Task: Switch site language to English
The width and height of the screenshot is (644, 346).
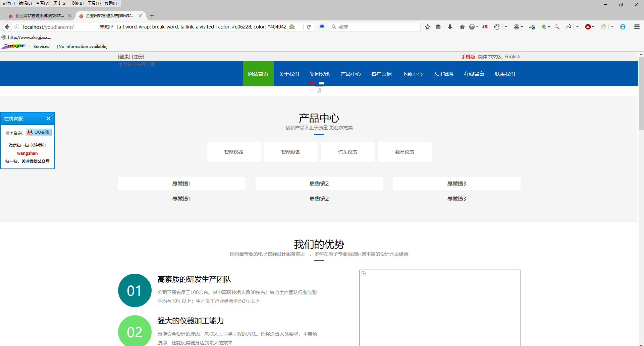Action: click(x=512, y=57)
